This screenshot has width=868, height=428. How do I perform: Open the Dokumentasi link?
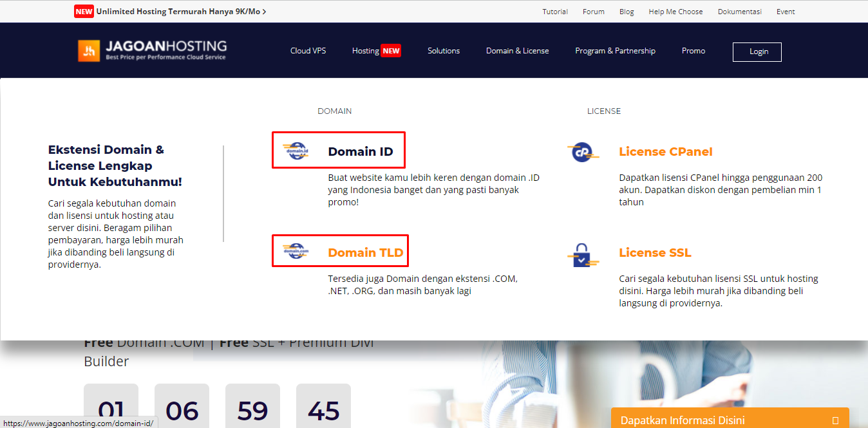740,12
